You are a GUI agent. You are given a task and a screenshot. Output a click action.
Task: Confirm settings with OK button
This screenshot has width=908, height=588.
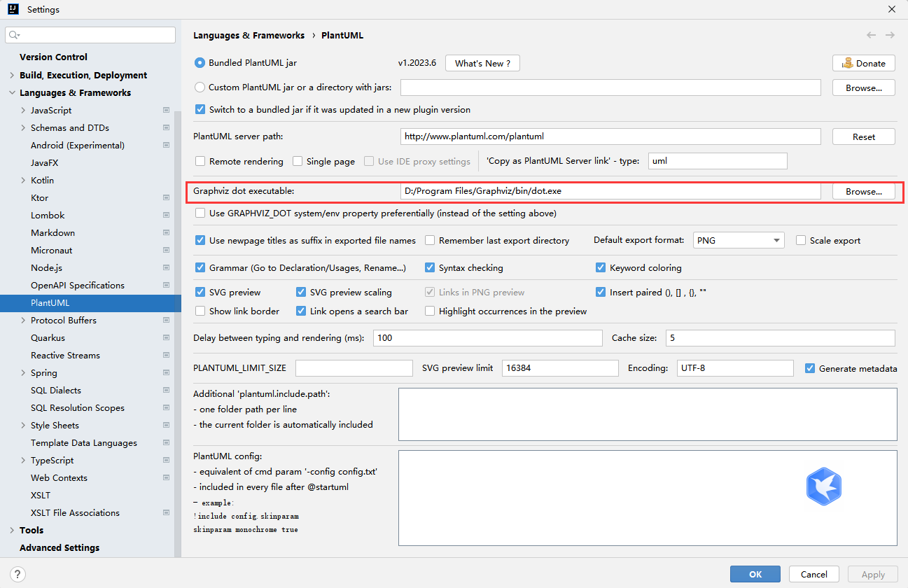(755, 574)
